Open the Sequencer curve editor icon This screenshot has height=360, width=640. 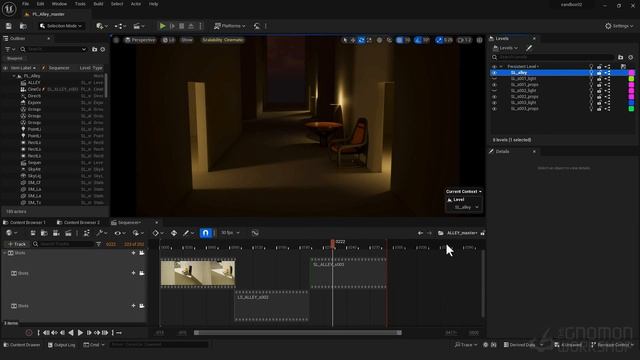click(x=255, y=233)
